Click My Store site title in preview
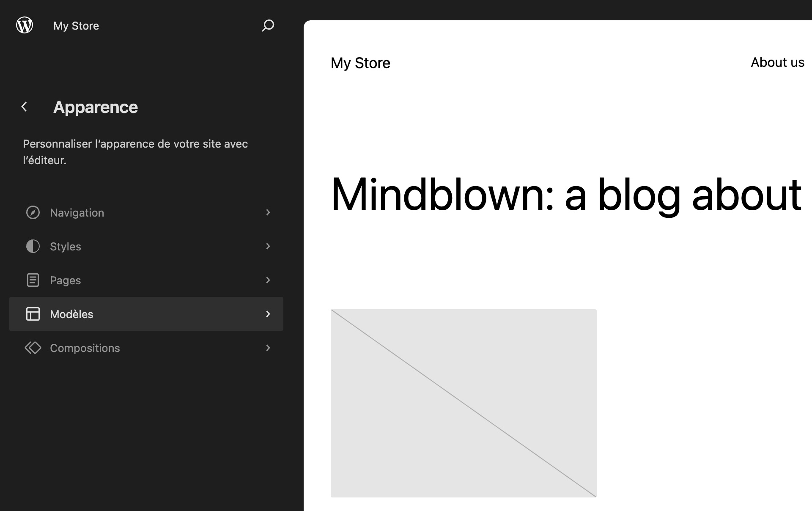Image resolution: width=812 pixels, height=511 pixels. pos(360,63)
